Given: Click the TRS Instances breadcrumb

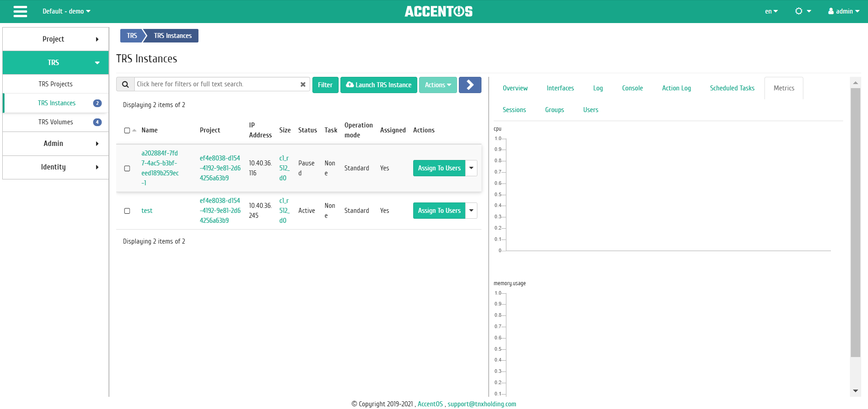Looking at the screenshot, I should tap(173, 36).
